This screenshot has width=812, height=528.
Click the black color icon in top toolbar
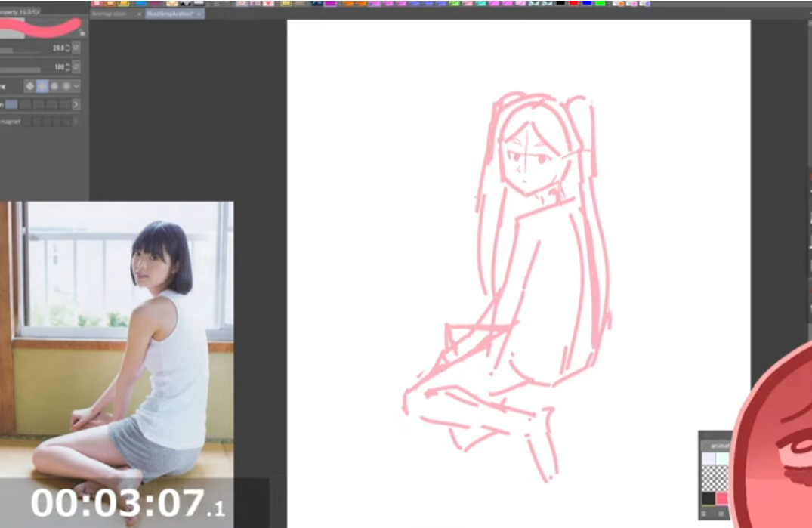[560, 2]
